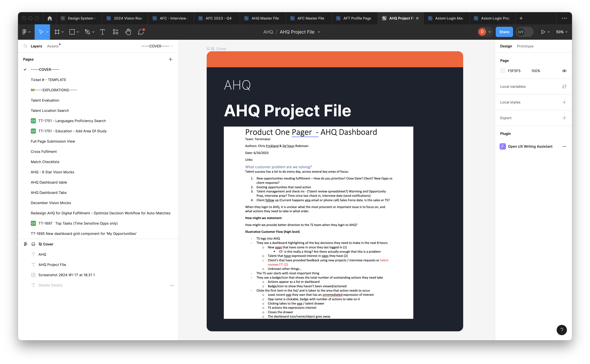
Task: Open AHQ Project File title dropdown
Action: [x=319, y=32]
